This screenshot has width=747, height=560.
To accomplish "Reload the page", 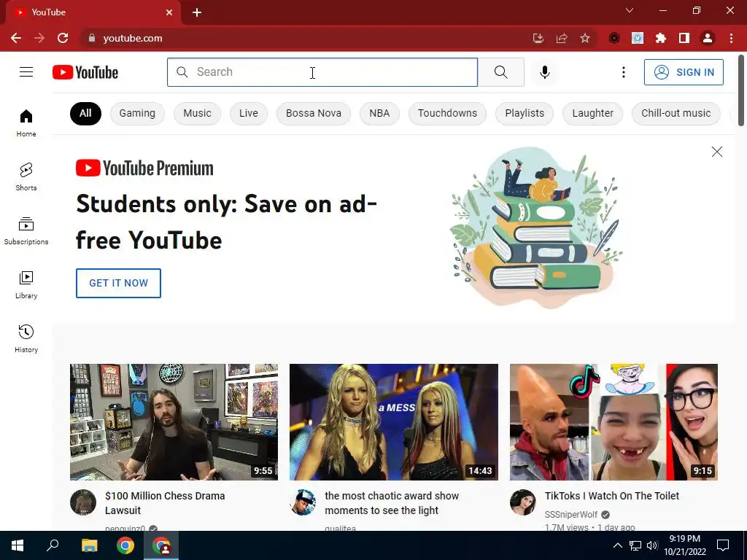I will point(63,38).
